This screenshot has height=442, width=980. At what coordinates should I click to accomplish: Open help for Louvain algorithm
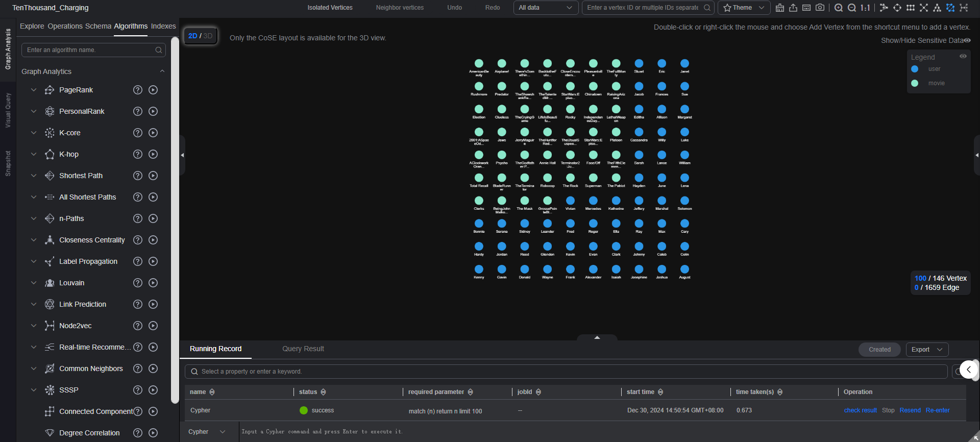[138, 283]
